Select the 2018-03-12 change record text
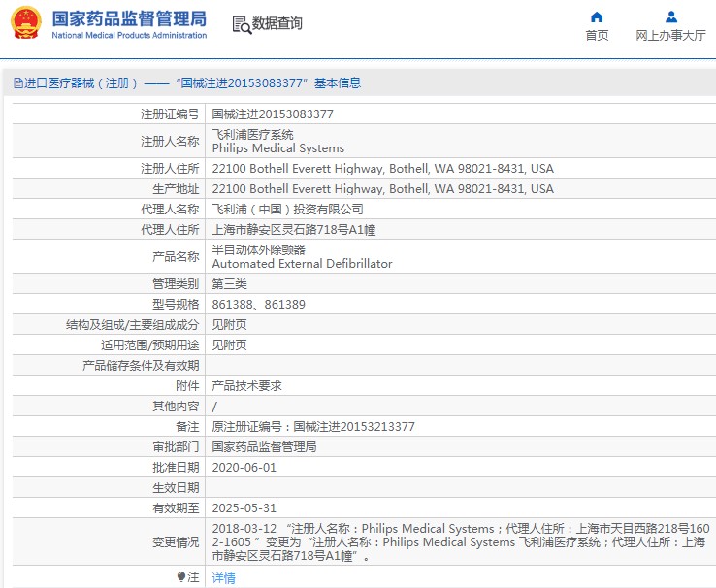The image size is (716, 588). click(x=461, y=541)
